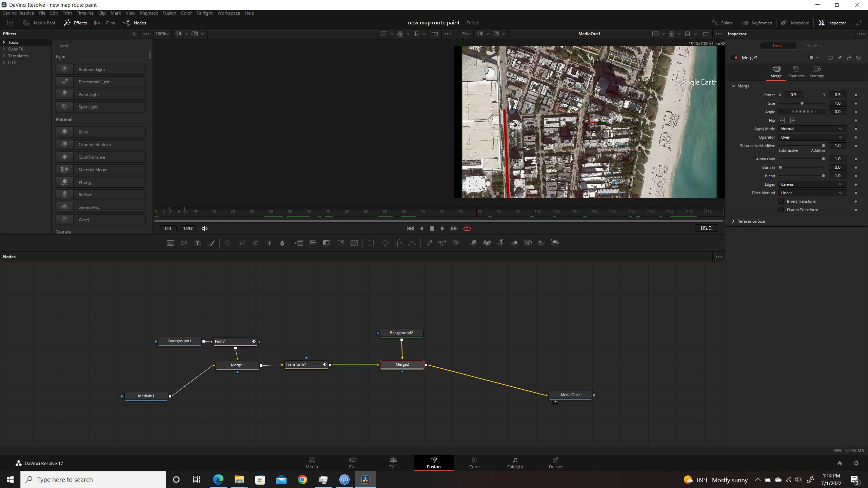Go to the Edit page
This screenshot has width=868, height=488.
pos(393,463)
